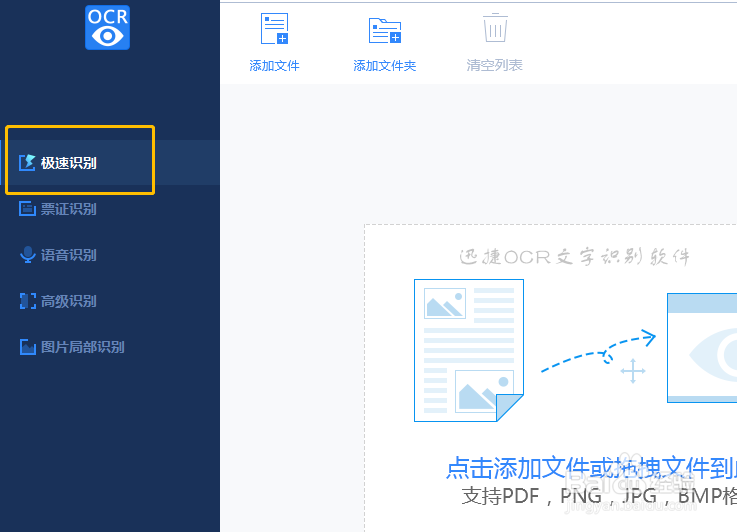Click the 添加文件 label
737x532 pixels.
click(274, 65)
